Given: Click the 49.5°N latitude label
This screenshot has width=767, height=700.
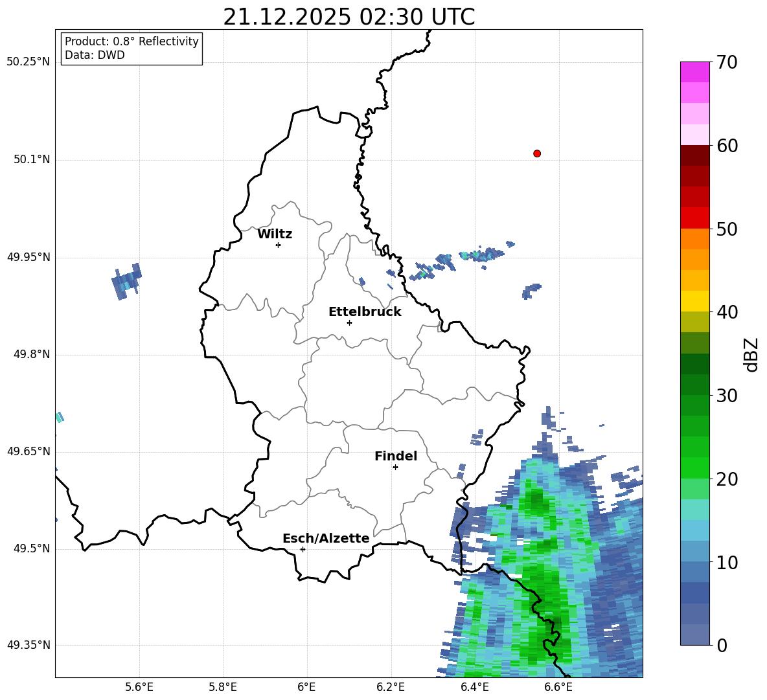Looking at the screenshot, I should [x=32, y=548].
